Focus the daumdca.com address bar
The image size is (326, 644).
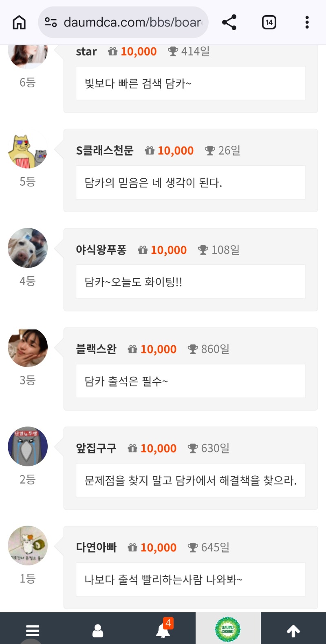pyautogui.click(x=132, y=22)
